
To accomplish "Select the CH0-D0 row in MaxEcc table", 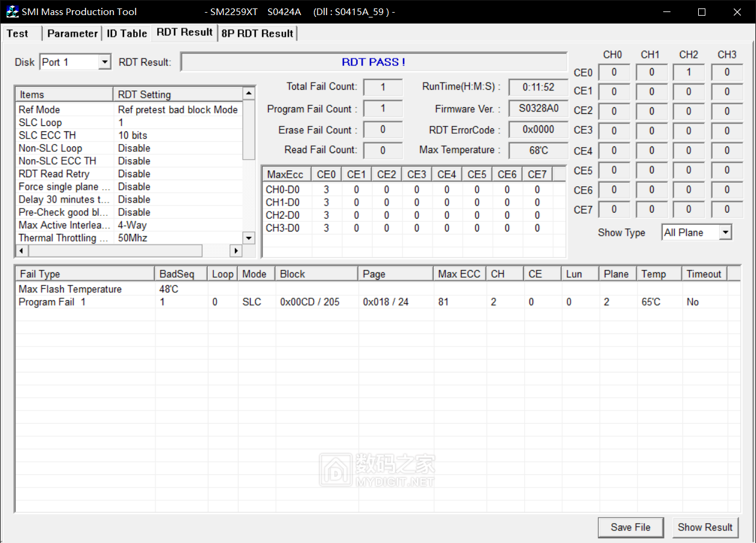I will coord(414,190).
